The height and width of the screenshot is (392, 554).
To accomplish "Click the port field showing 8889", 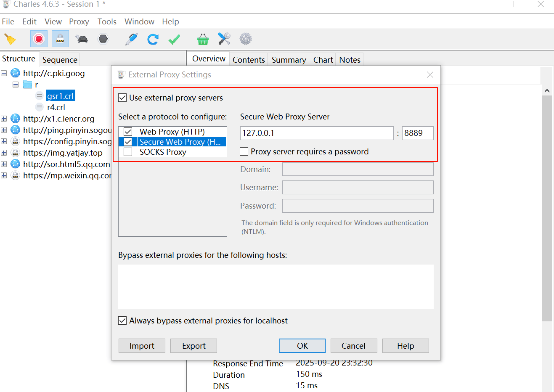I will (418, 133).
